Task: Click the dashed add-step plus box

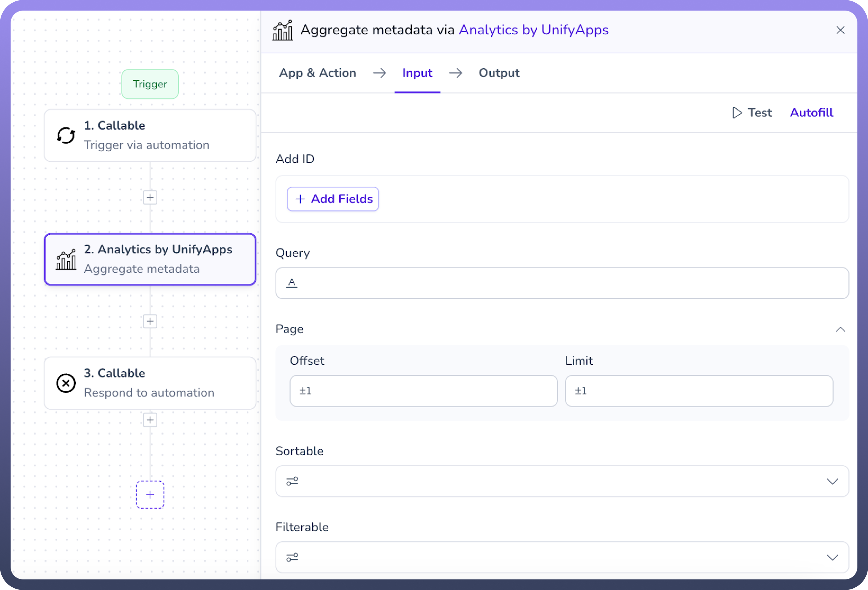Action: coord(150,495)
